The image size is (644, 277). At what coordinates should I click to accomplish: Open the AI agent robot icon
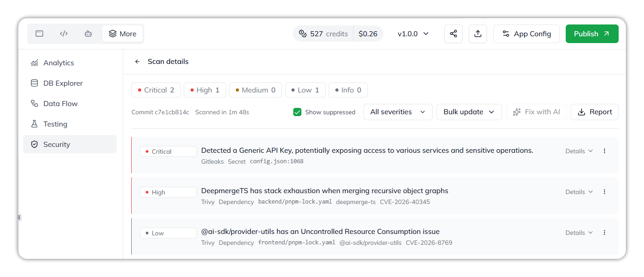tap(88, 34)
